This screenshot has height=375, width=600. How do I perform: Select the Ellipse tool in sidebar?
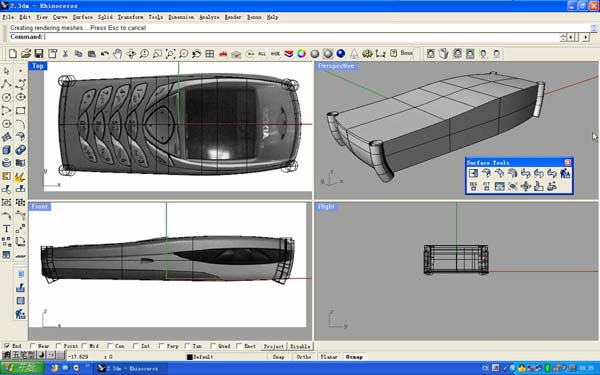coord(20,97)
